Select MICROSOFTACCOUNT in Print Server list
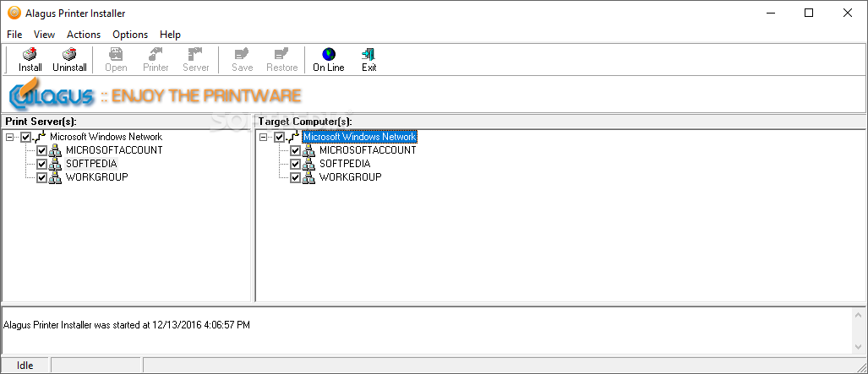The height and width of the screenshot is (374, 868). click(114, 150)
